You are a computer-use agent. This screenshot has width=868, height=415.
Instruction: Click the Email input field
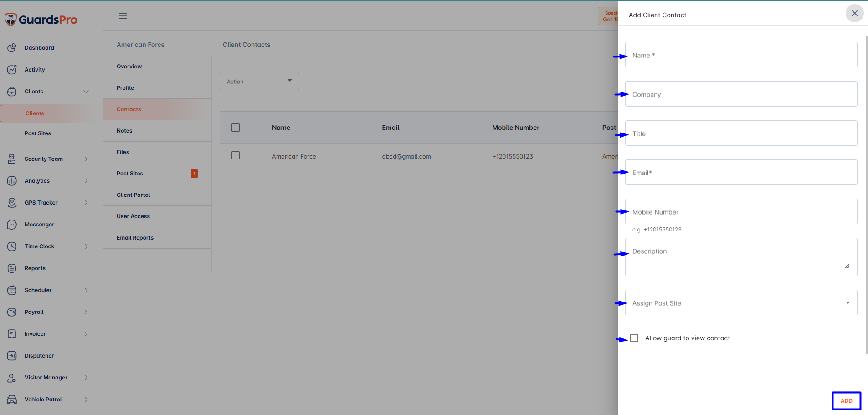[x=741, y=172]
